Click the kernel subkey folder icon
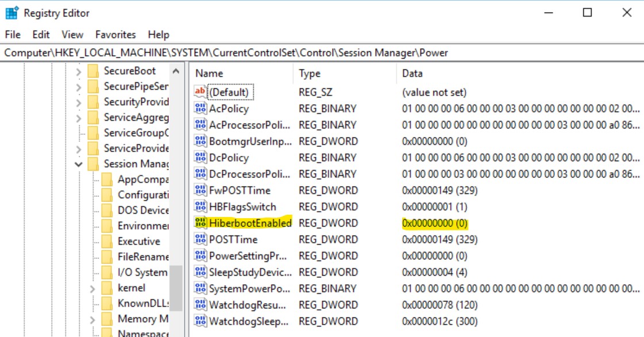Image resolution: width=644 pixels, height=337 pixels. tap(107, 288)
